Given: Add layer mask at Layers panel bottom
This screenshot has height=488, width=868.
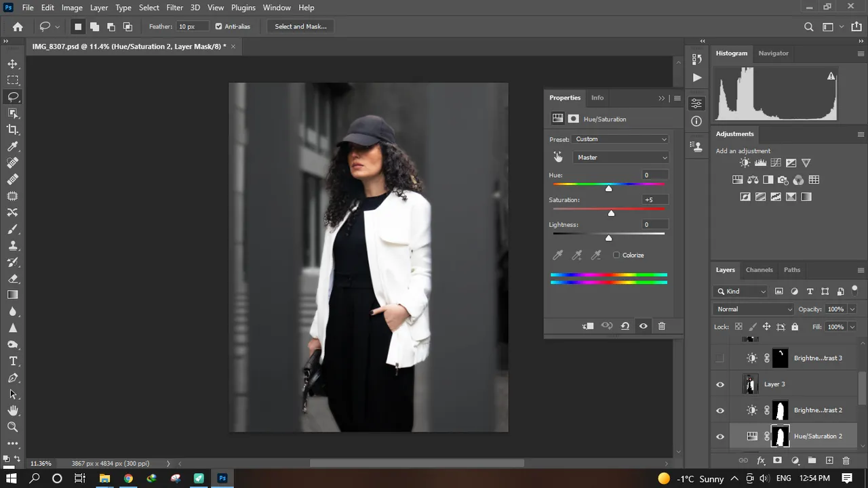Looking at the screenshot, I should tap(778, 460).
